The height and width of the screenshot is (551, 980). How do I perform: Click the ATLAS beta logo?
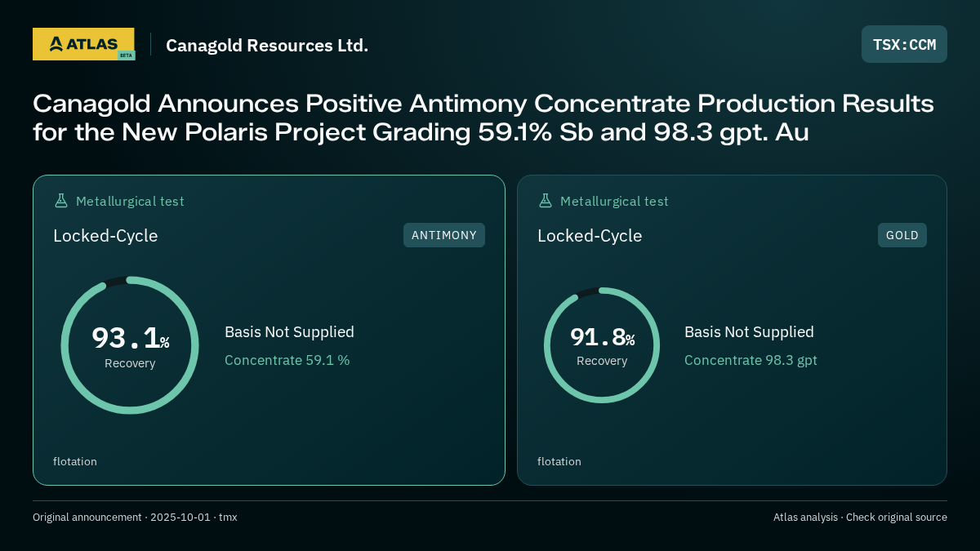(x=84, y=44)
